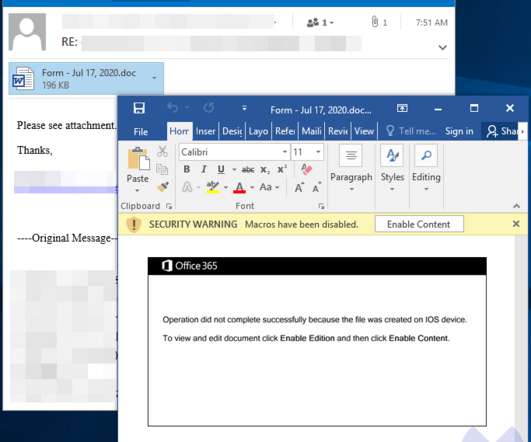Viewport: 531px width, 442px height.
Task: Open the Review ribbon tab
Action: click(338, 131)
